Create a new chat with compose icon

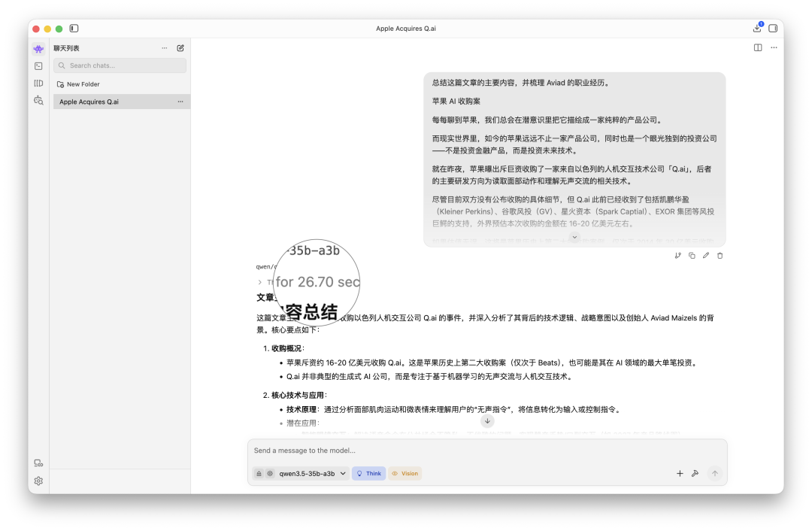coord(180,48)
